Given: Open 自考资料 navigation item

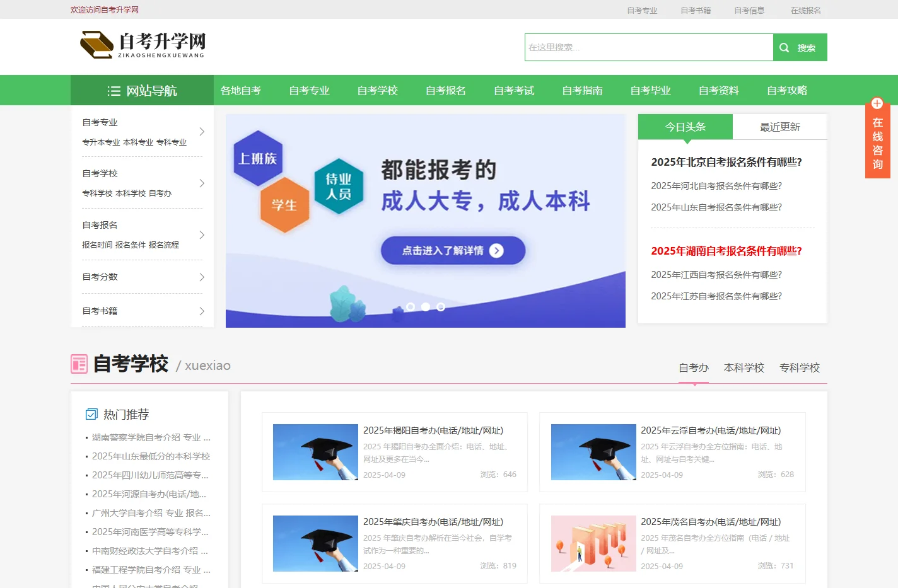Looking at the screenshot, I should pyautogui.click(x=719, y=90).
